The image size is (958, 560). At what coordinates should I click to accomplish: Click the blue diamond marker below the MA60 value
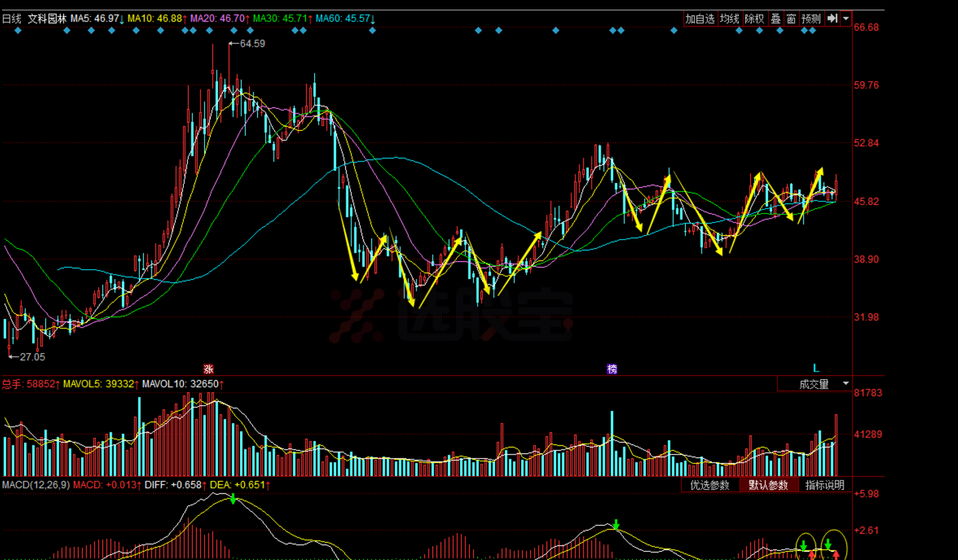[x=372, y=30]
